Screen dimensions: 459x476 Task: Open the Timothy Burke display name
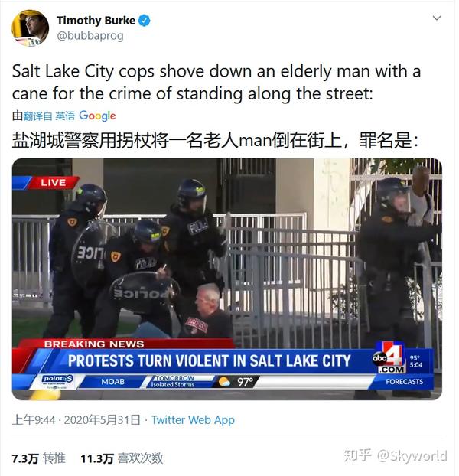(96, 21)
